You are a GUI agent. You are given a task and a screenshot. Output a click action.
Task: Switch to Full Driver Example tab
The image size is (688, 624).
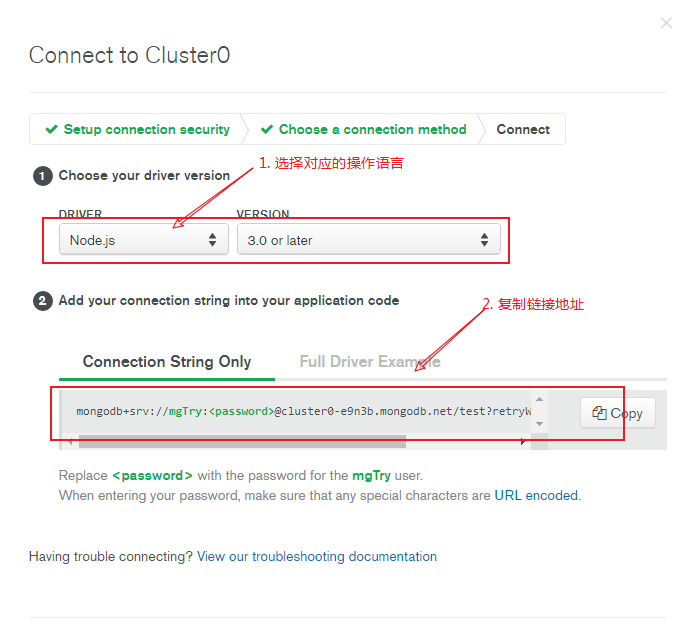(370, 362)
